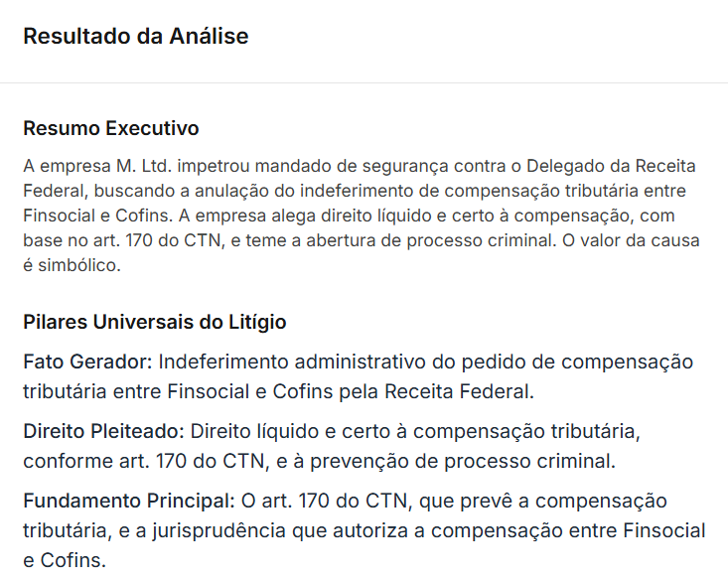Click the "Direito Pleiteado:" label
Image resolution: width=728 pixels, height=580 pixels.
103,431
